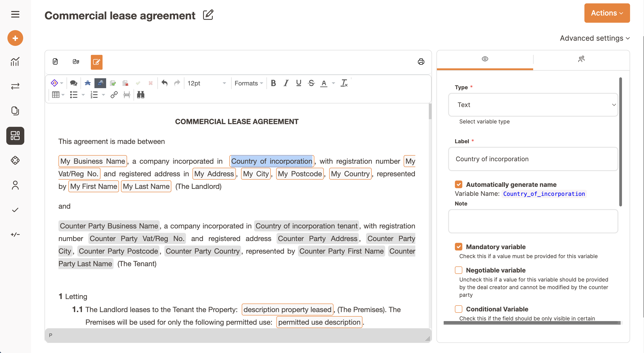Expand Advanced settings
Screen dimensions: 644x353
[x=595, y=38]
